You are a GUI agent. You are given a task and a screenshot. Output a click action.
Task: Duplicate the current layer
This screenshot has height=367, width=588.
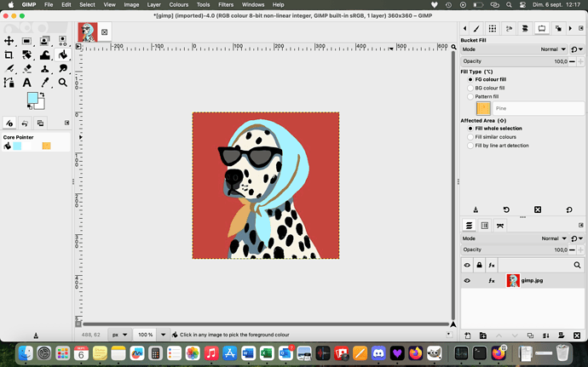click(x=530, y=335)
